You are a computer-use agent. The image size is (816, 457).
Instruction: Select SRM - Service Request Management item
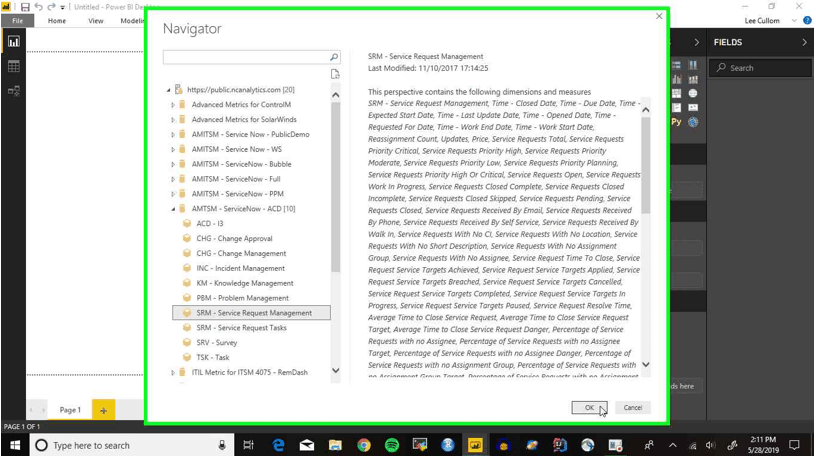(251, 313)
